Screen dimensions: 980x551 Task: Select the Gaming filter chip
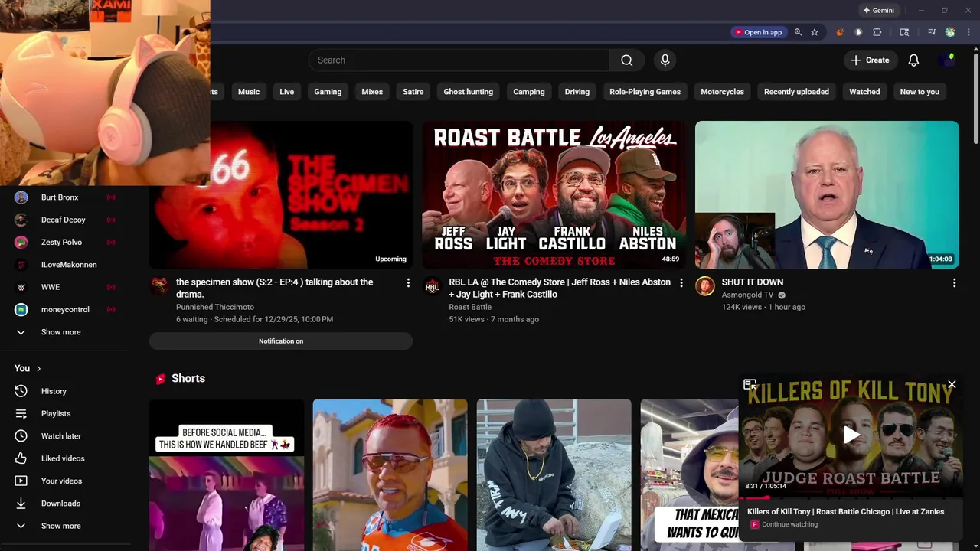[328, 92]
